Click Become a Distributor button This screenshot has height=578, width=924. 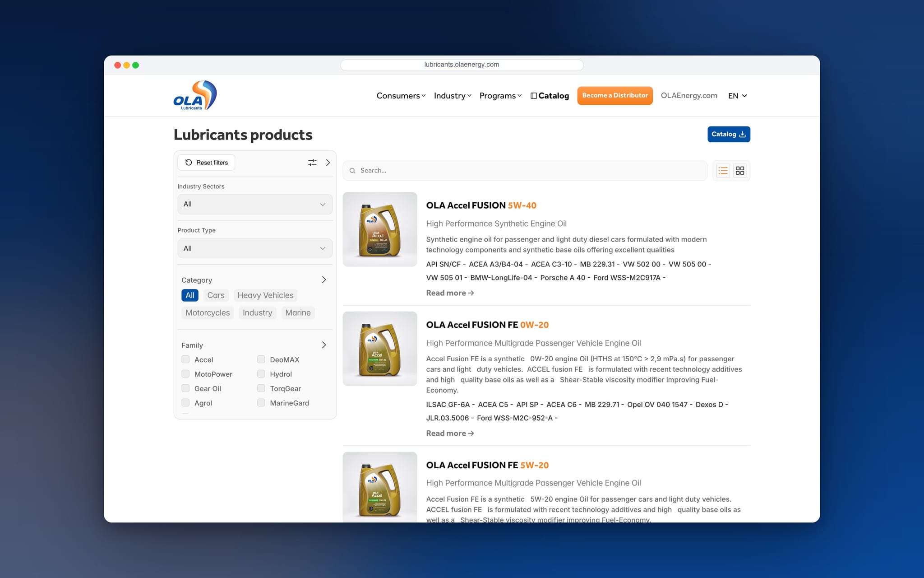click(x=615, y=96)
